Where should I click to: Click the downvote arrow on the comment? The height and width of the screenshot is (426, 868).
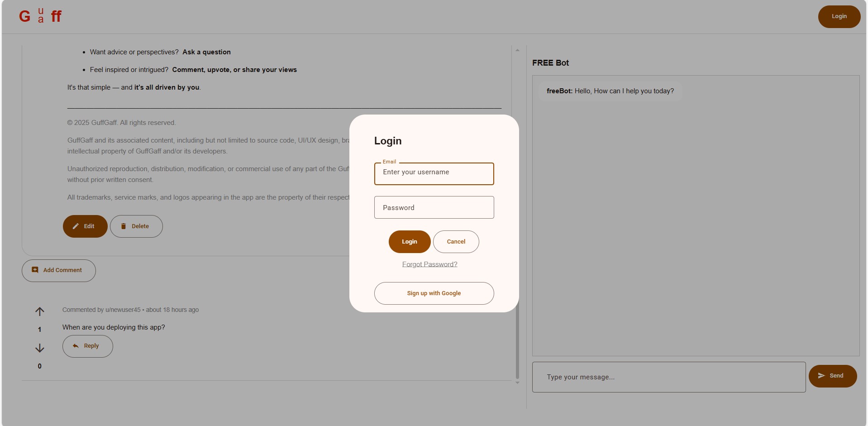click(40, 348)
